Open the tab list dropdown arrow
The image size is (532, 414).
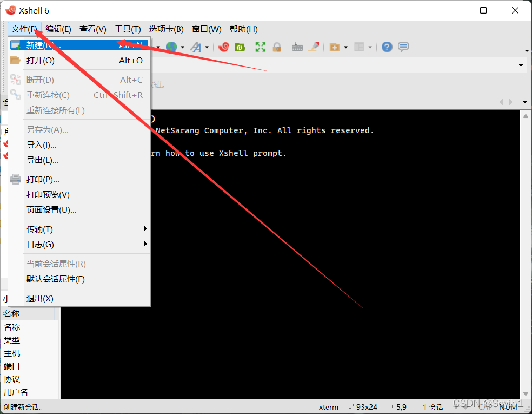[525, 102]
